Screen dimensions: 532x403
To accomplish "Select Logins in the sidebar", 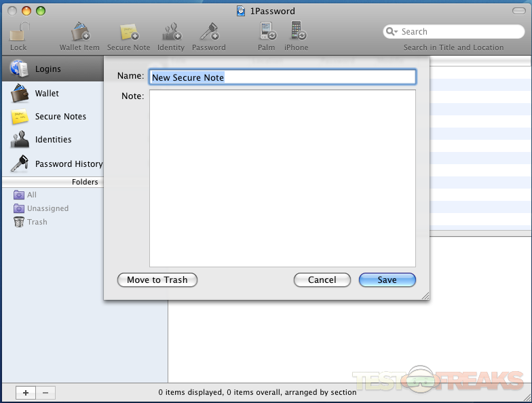I will pyautogui.click(x=47, y=69).
